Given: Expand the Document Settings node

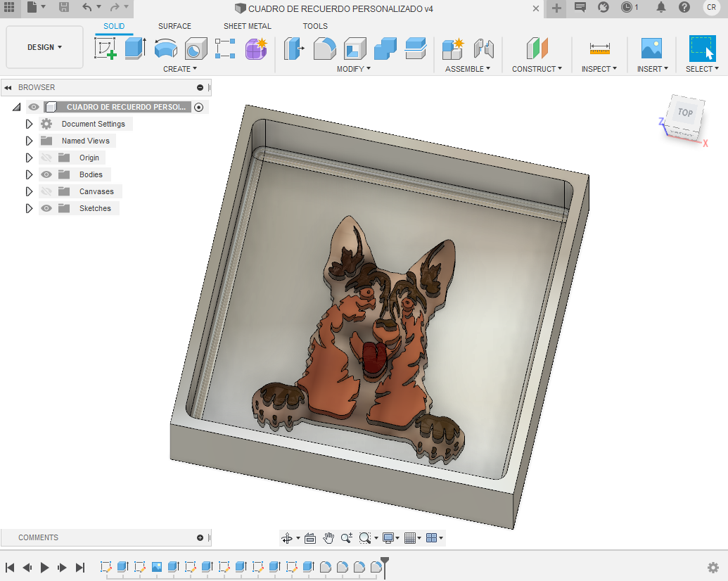Looking at the screenshot, I should coord(29,124).
